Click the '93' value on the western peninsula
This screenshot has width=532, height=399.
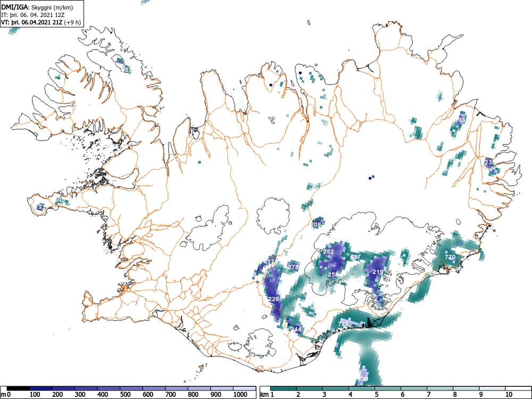[x=41, y=207]
